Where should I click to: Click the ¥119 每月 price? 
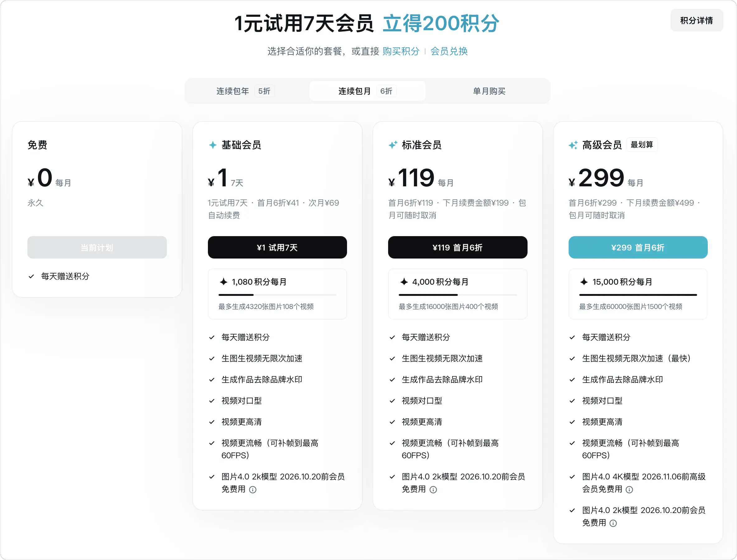pos(421,178)
